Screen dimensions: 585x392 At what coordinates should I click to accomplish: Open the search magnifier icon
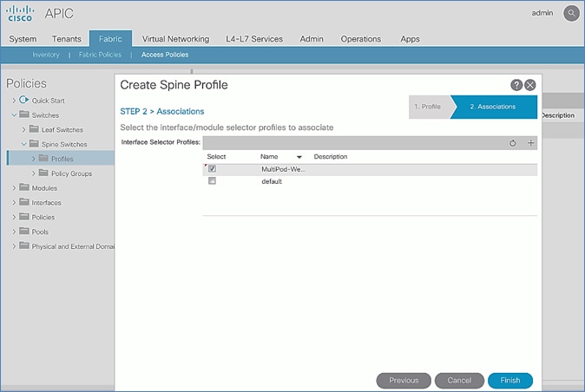(571, 13)
